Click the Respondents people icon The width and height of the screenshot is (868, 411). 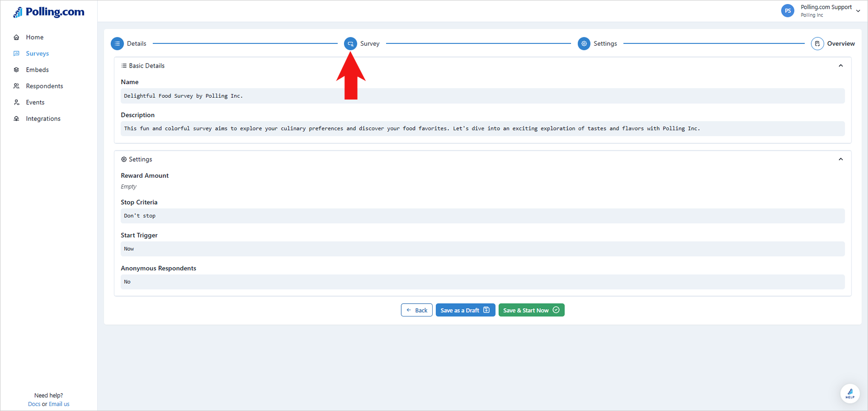[x=16, y=86]
